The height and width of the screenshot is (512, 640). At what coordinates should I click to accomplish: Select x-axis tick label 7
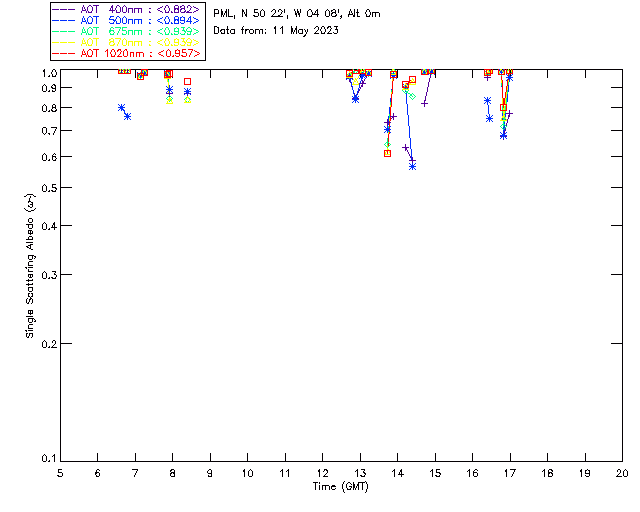(135, 473)
